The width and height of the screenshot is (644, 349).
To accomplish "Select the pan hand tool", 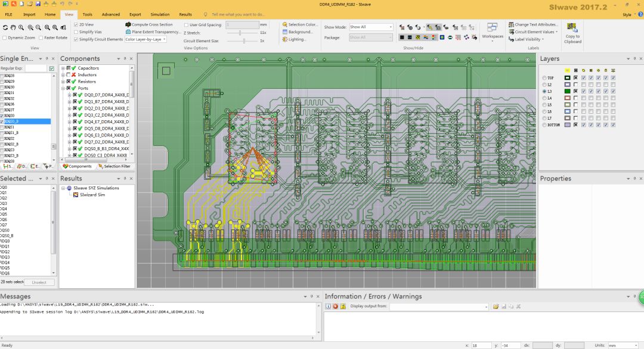I will coord(13,27).
